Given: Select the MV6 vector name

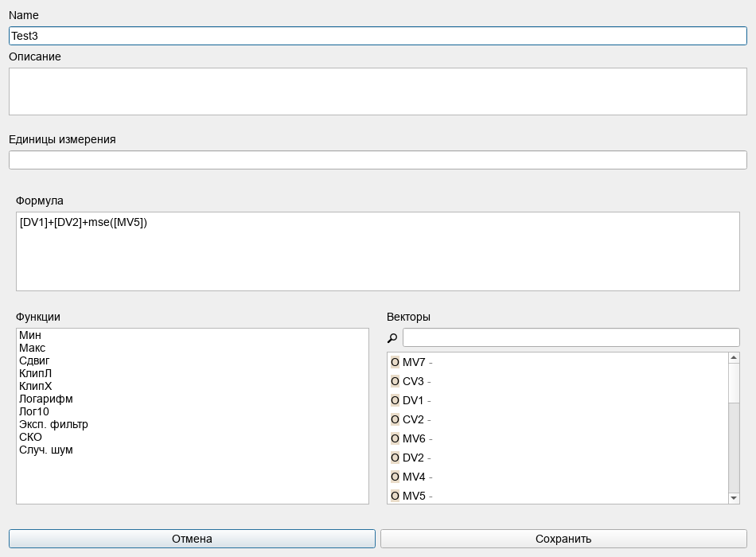Looking at the screenshot, I should 414,438.
